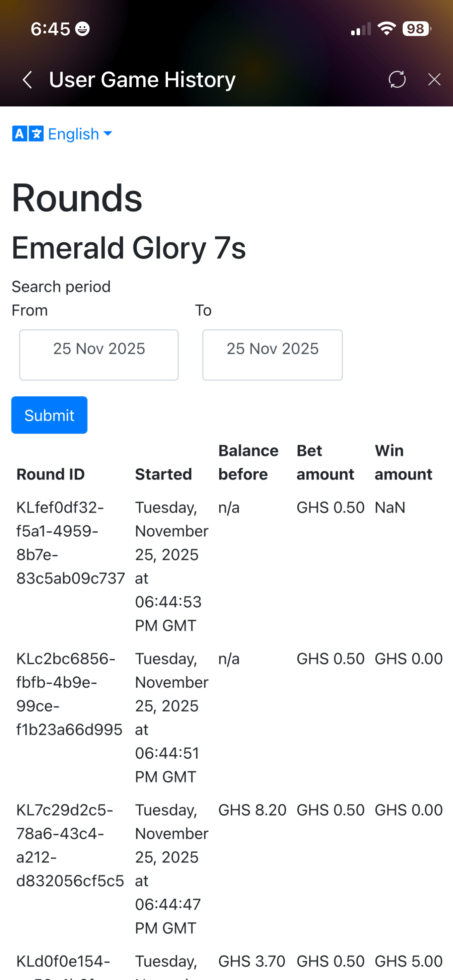Screen dimensions: 453x980
Task: Click the Win amount column header
Action: (x=403, y=463)
